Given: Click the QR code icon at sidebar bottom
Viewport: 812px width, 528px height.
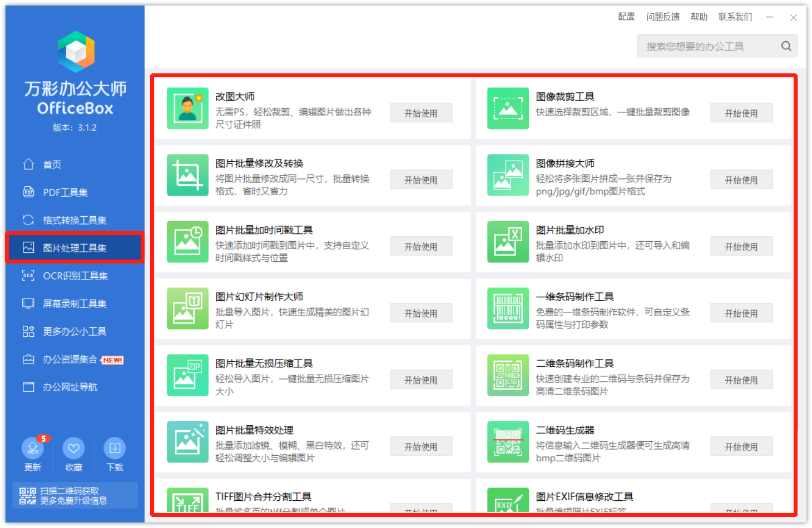Looking at the screenshot, I should coord(27,496).
